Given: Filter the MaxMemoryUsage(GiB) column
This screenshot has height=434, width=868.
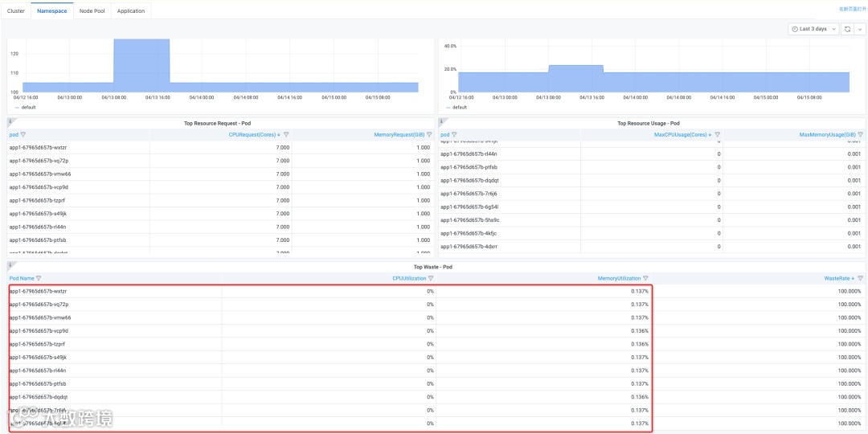Looking at the screenshot, I should click(860, 134).
